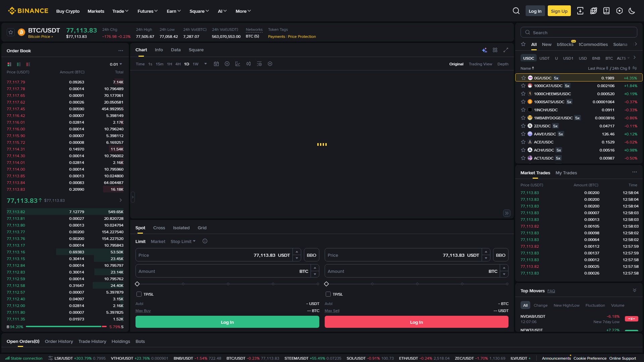644x362 pixels.
Task: Collapse the Top Movers panel
Action: (x=635, y=290)
